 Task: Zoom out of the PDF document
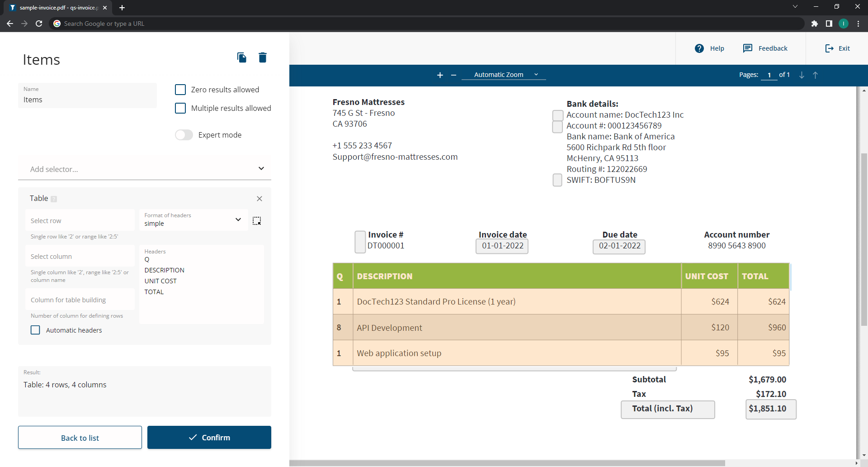pos(453,75)
